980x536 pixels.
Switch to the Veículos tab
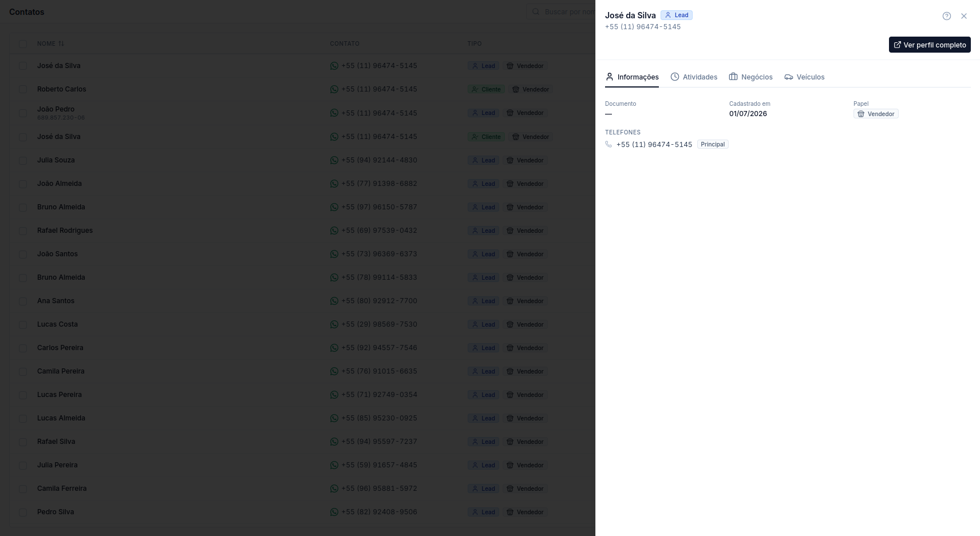804,77
